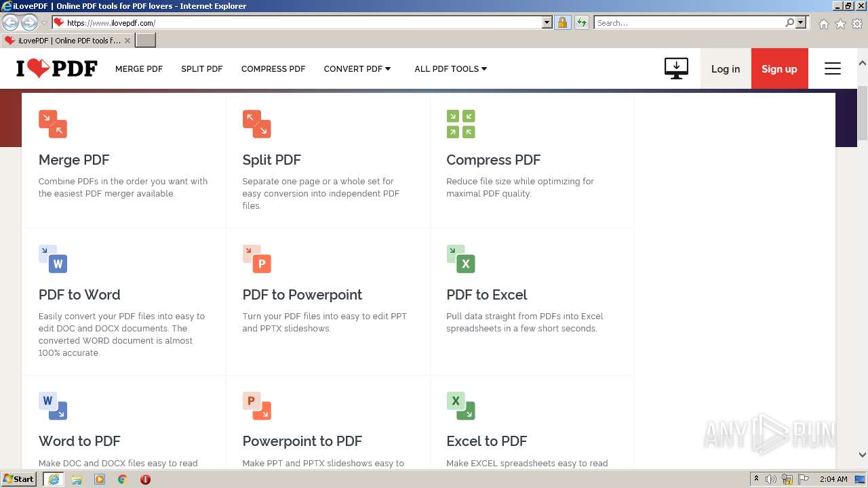Show hidden system tray icons
The image size is (868, 488).
tap(756, 479)
